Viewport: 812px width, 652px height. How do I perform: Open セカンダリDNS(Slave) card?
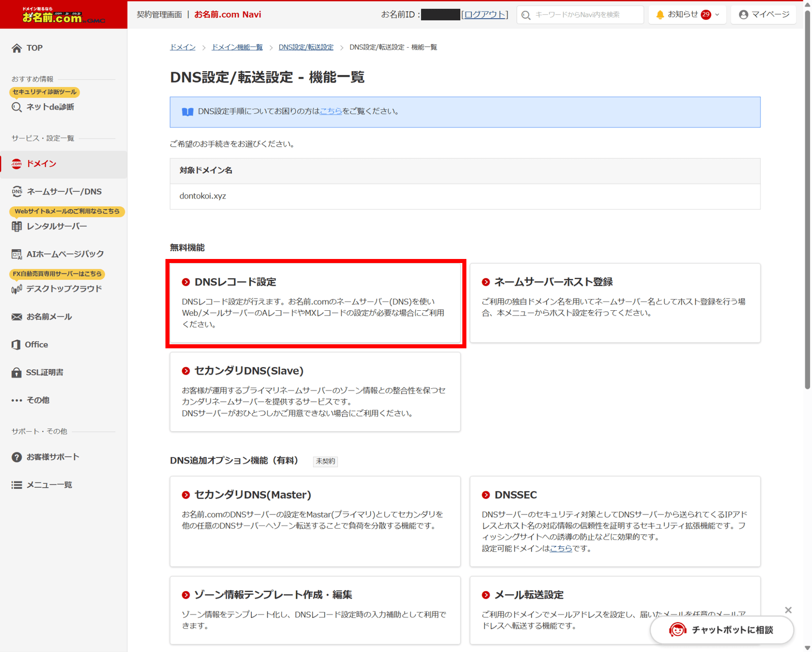point(315,392)
